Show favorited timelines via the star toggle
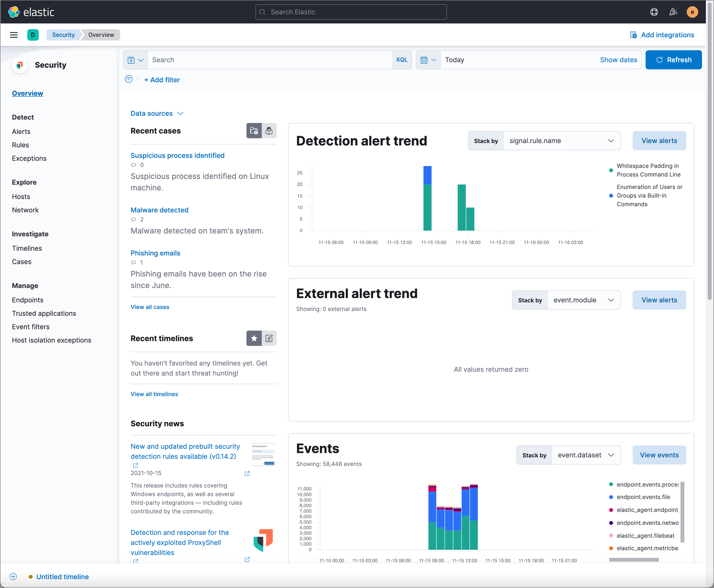This screenshot has width=714, height=588. (254, 338)
